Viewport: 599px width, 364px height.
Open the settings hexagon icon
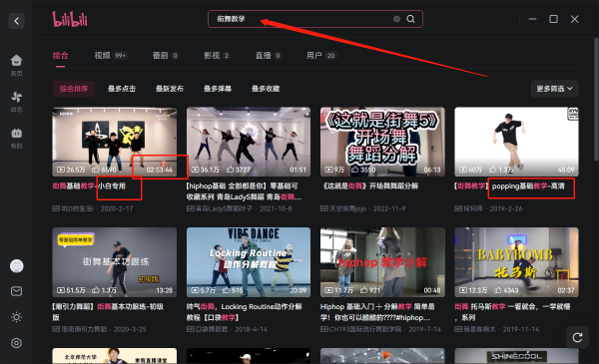[x=16, y=343]
